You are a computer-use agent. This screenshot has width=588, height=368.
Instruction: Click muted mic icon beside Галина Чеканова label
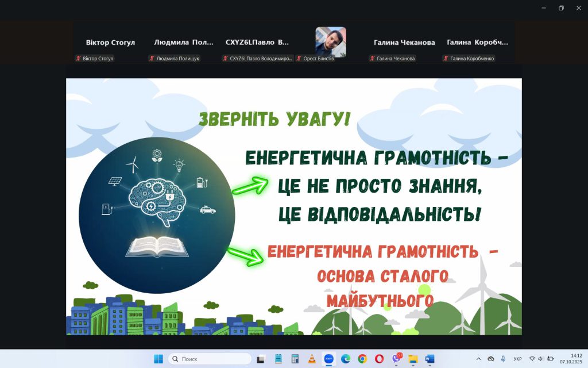click(x=372, y=58)
